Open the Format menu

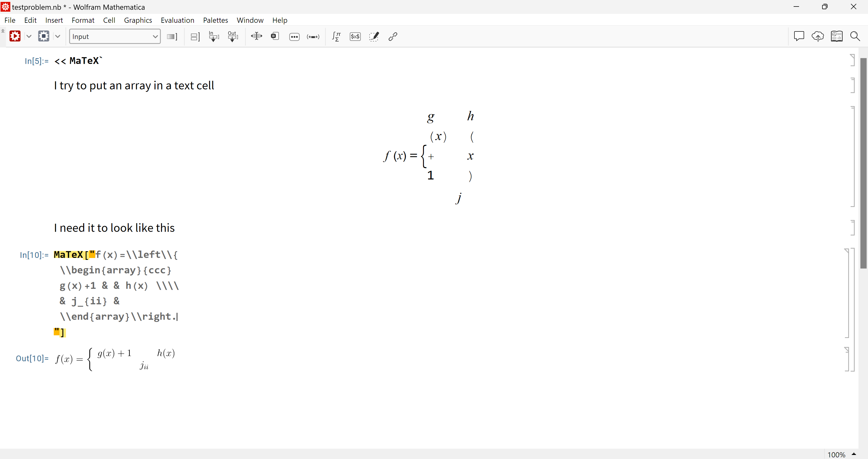tap(83, 20)
